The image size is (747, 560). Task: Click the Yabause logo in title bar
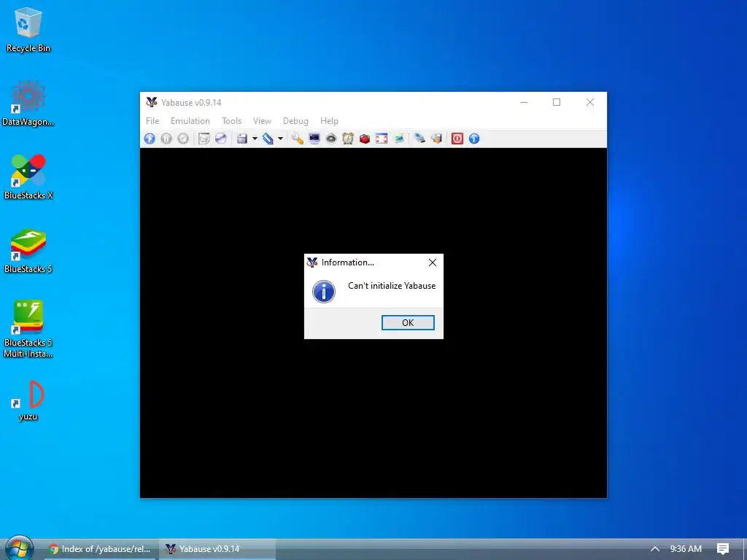(x=152, y=102)
